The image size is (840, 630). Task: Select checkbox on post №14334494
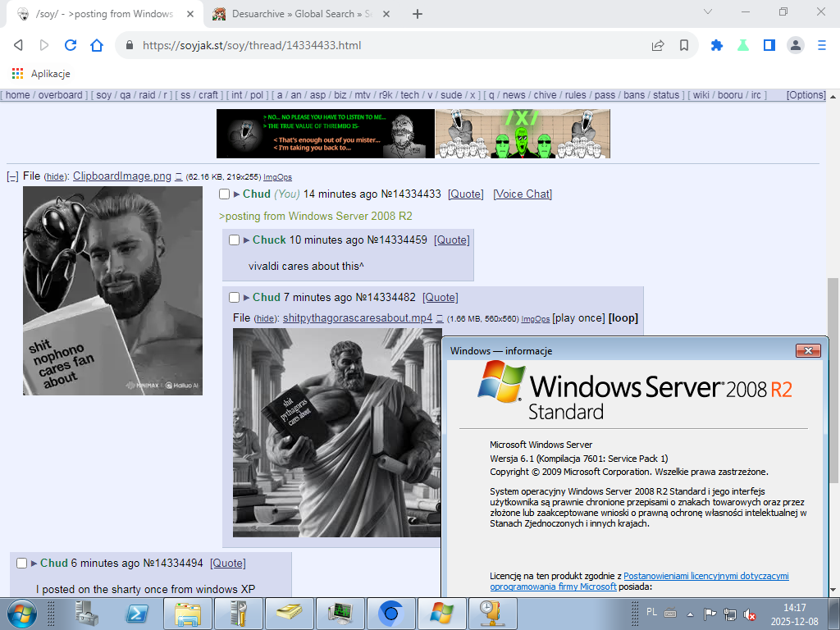(22, 564)
